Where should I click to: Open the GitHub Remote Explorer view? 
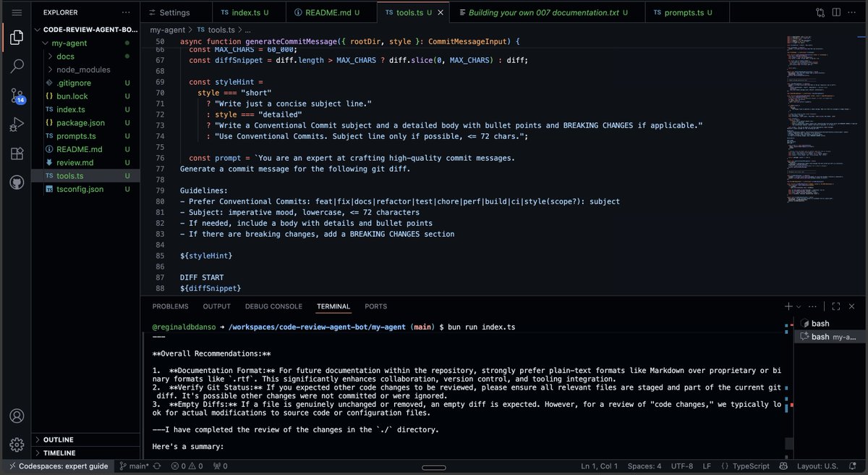coord(17,182)
